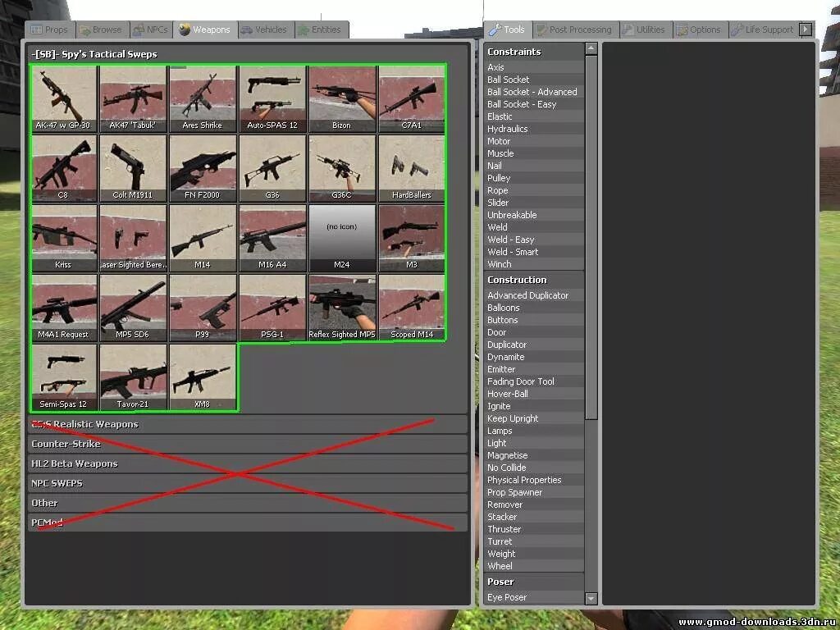Switch to the Entities tab
The height and width of the screenshot is (630, 840).
click(320, 30)
